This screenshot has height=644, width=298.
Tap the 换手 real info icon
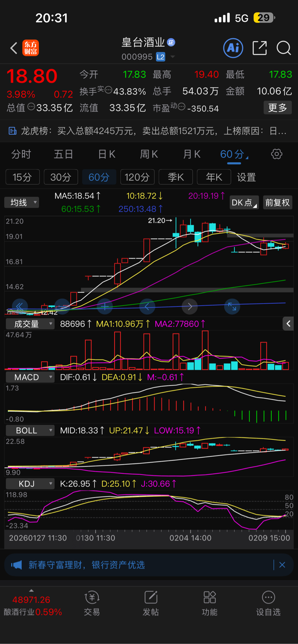click(x=109, y=90)
